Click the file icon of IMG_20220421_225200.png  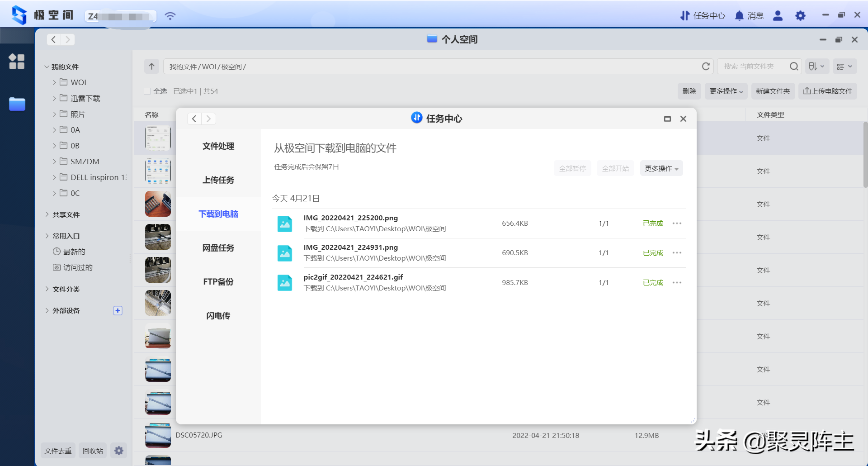coord(285,223)
